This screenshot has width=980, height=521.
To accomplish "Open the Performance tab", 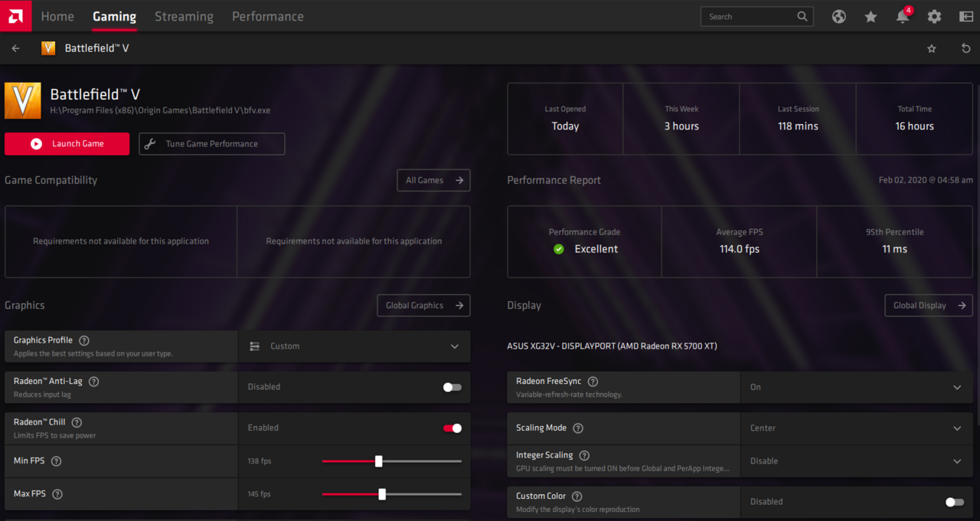I will click(x=268, y=16).
